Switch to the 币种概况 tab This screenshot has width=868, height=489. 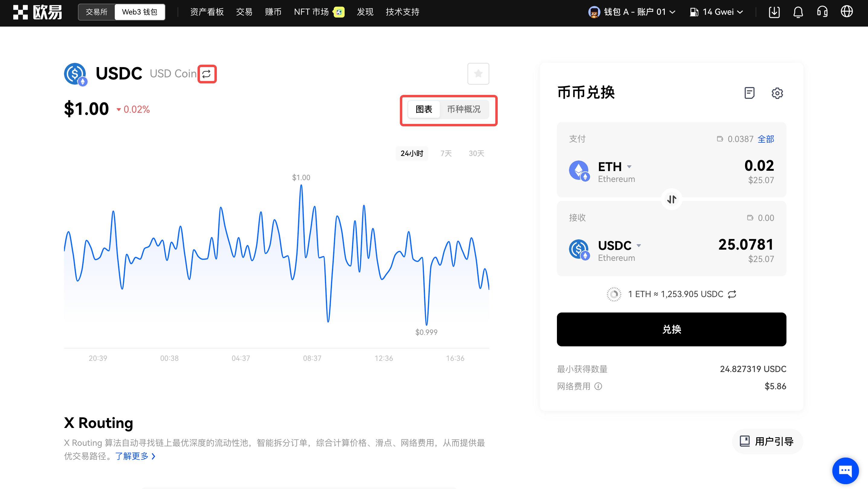click(x=464, y=109)
